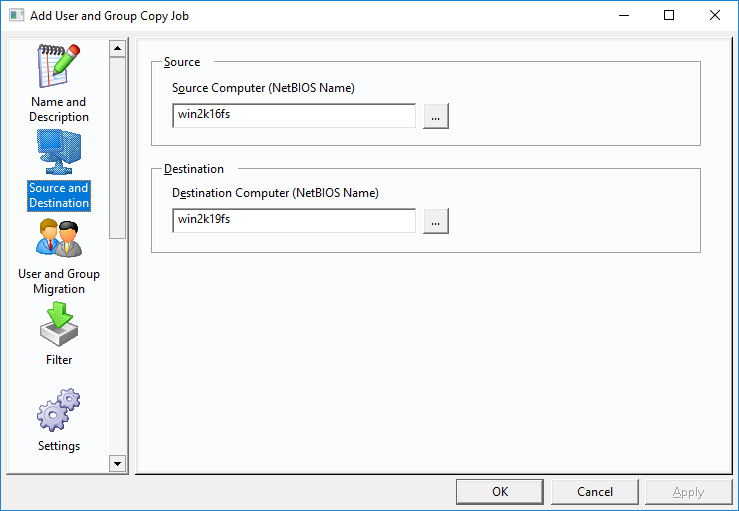Viewport: 739px width, 511px height.
Task: Open the Name and Description notepad icon
Action: coord(59,66)
